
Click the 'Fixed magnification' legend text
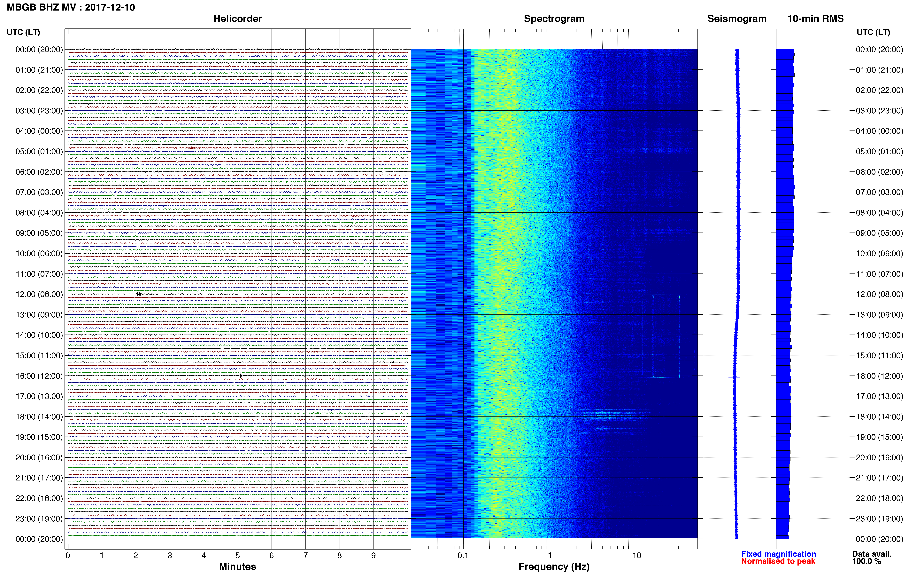[x=778, y=554]
